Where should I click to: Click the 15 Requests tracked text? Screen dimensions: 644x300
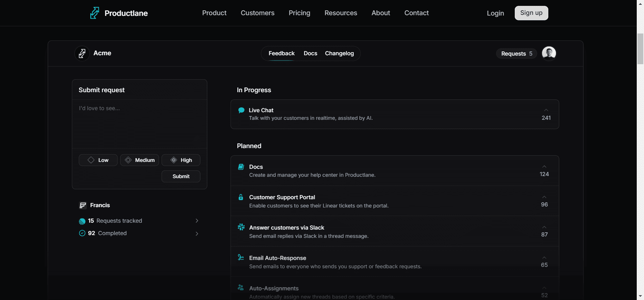(115, 221)
